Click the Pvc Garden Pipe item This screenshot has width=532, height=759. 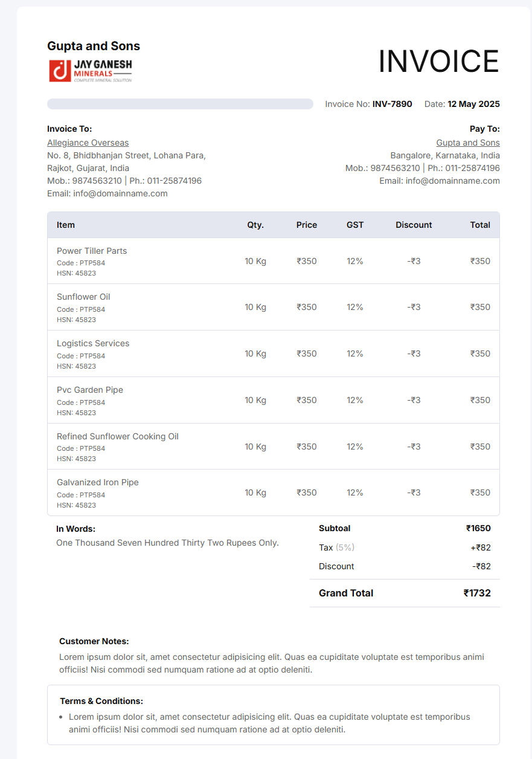pyautogui.click(x=90, y=390)
